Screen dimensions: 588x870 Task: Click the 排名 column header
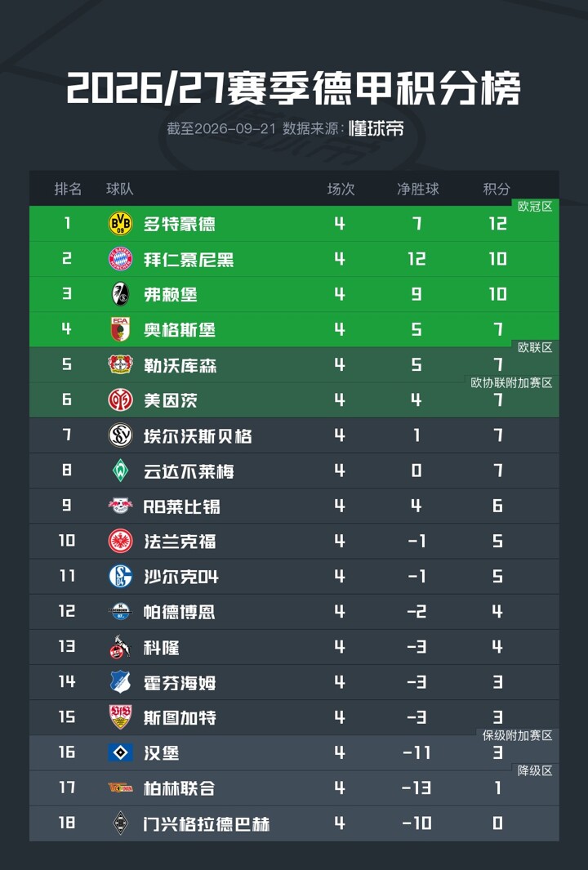tap(68, 189)
